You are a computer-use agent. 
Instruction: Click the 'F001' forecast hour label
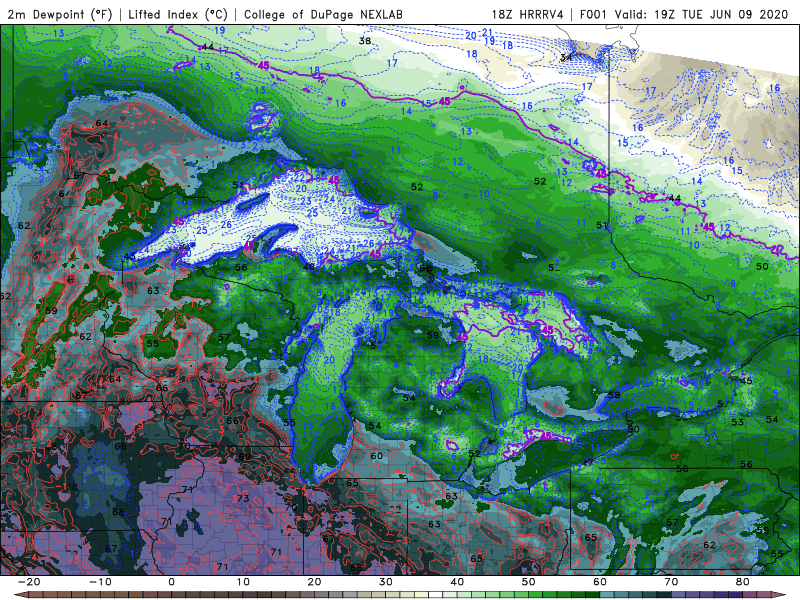594,14
